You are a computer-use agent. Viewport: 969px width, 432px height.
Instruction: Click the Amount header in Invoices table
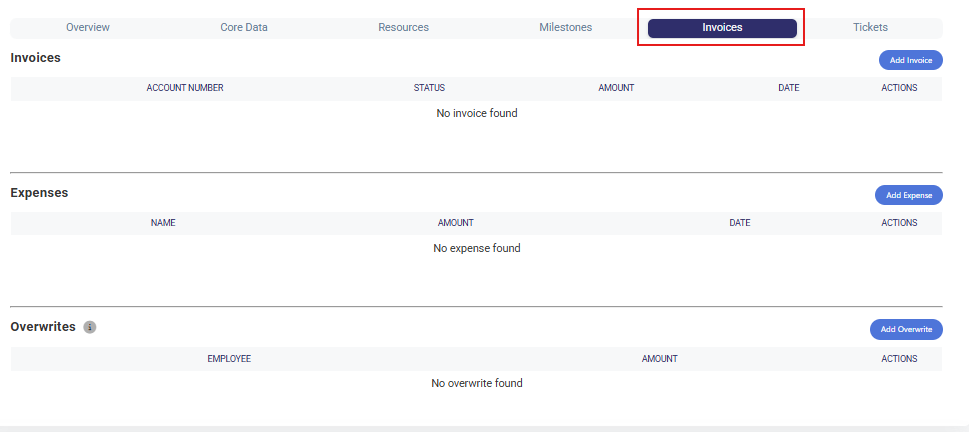(616, 88)
